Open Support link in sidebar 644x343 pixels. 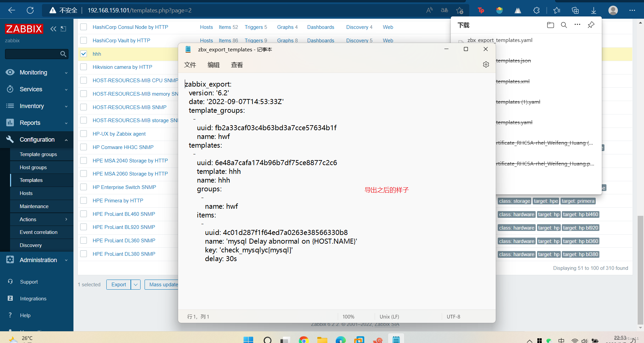pyautogui.click(x=29, y=282)
